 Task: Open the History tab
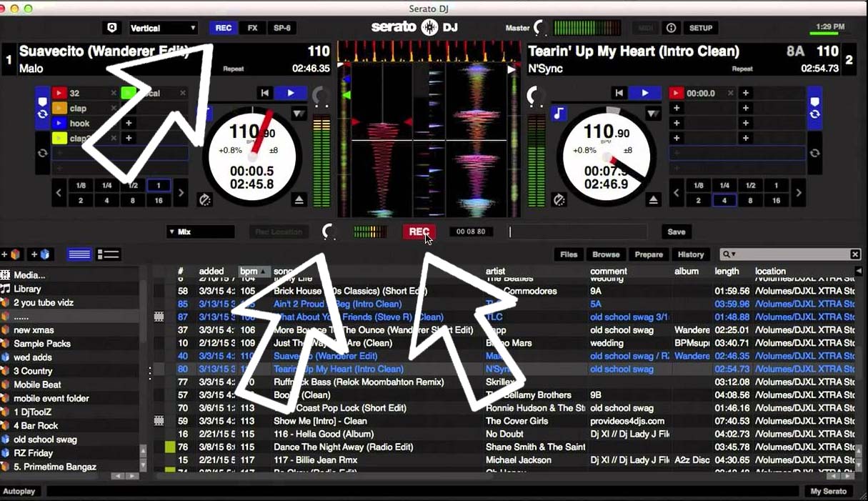tap(691, 254)
